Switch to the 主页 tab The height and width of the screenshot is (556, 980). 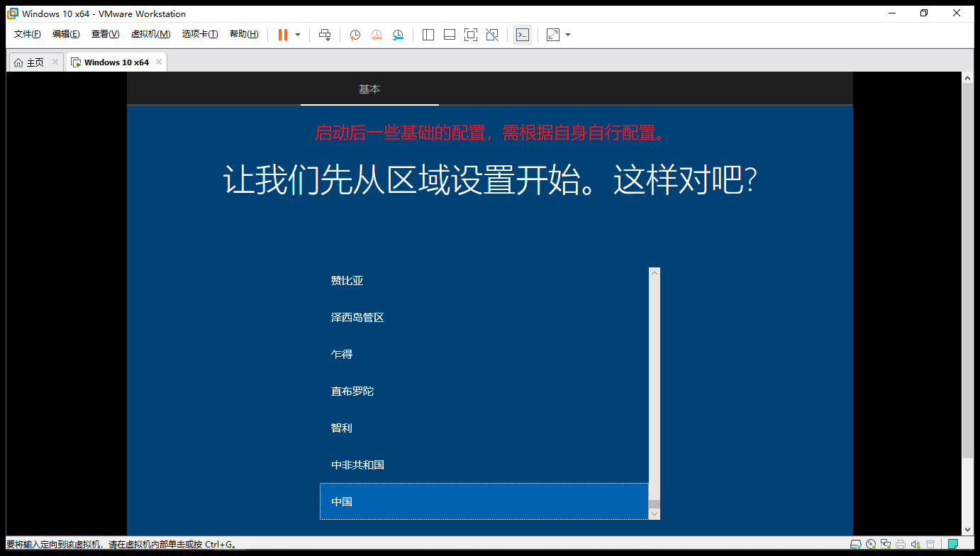pyautogui.click(x=35, y=62)
